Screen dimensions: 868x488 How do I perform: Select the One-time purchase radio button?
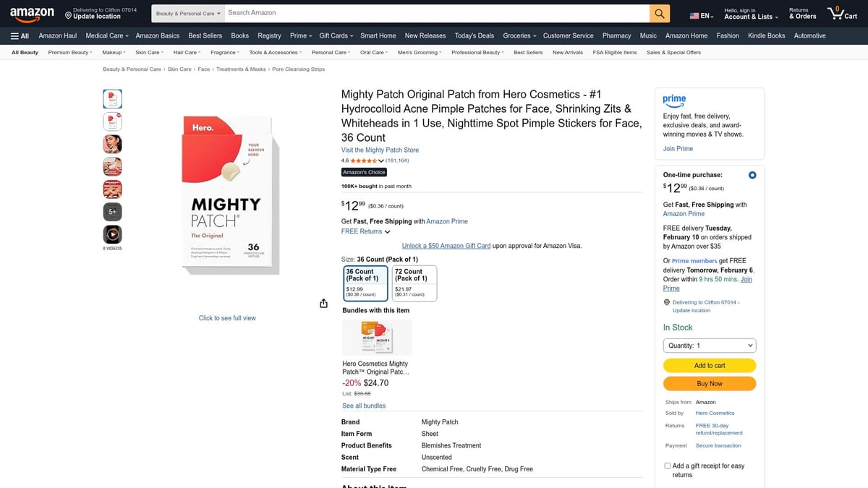(x=752, y=174)
